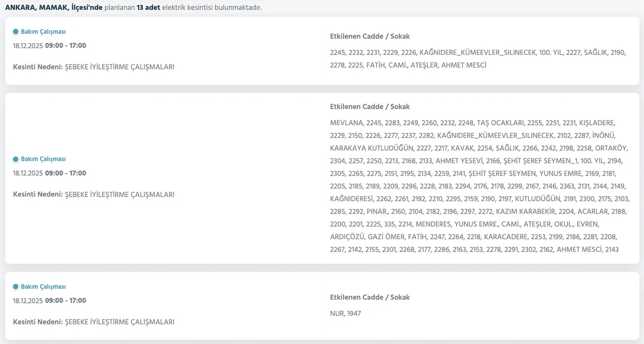The image size is (644, 344).
Task: Click the "Kesinti Nedeni" line in the MEVLANA card
Action: tap(94, 195)
